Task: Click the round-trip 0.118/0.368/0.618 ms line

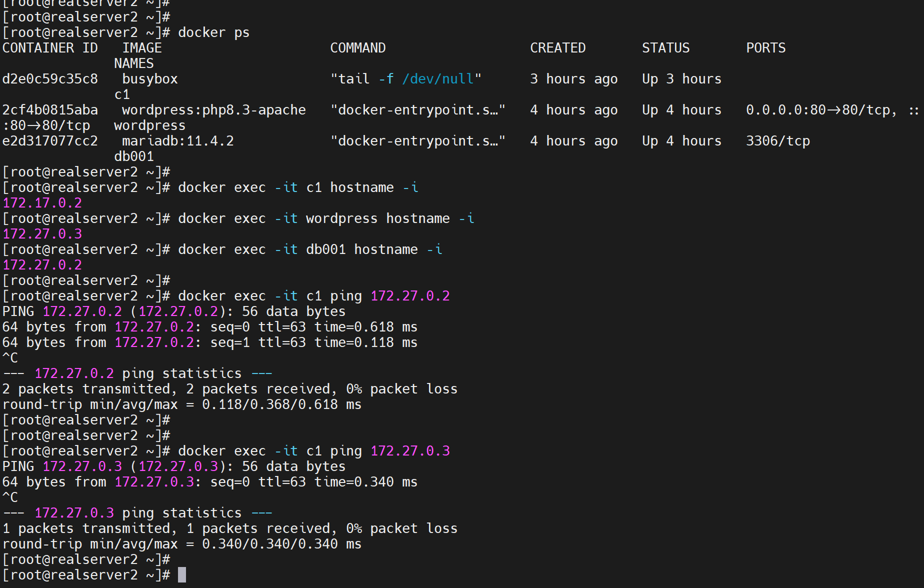Action: 181,404
